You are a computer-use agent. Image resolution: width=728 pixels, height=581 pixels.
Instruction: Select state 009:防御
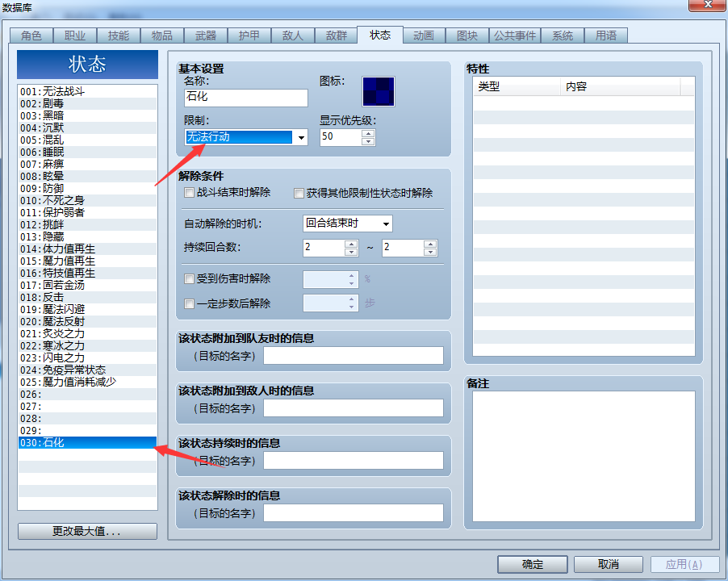[87, 188]
